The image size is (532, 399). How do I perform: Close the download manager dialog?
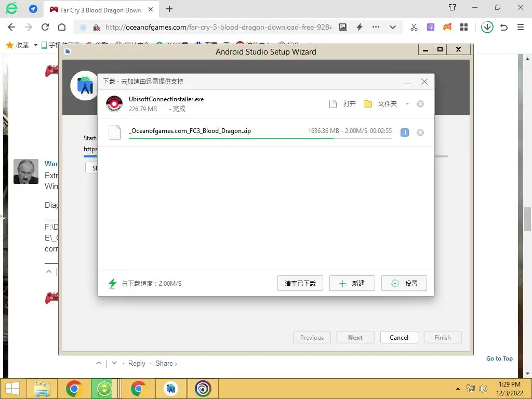(x=424, y=82)
